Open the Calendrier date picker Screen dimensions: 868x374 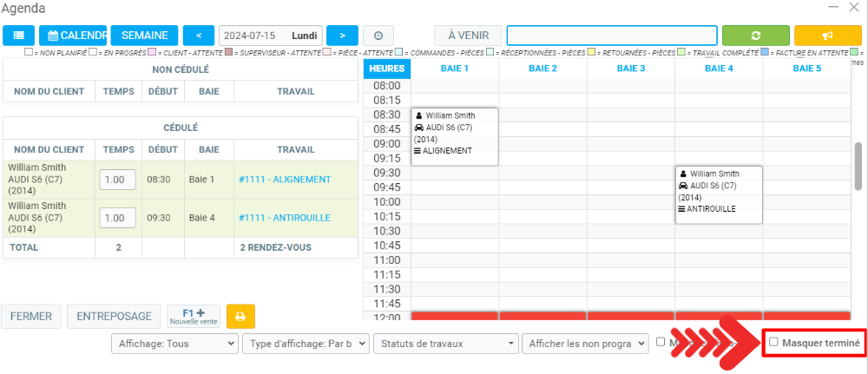pyautogui.click(x=73, y=36)
